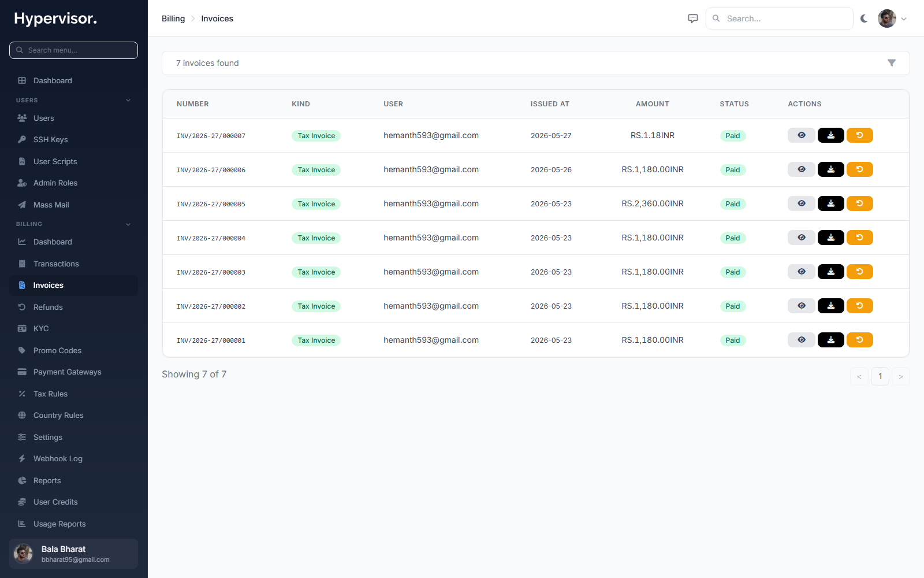Screen dimensions: 924x578
Task: Focus the Search menu field in the sidebar
Action: pyautogui.click(x=73, y=50)
